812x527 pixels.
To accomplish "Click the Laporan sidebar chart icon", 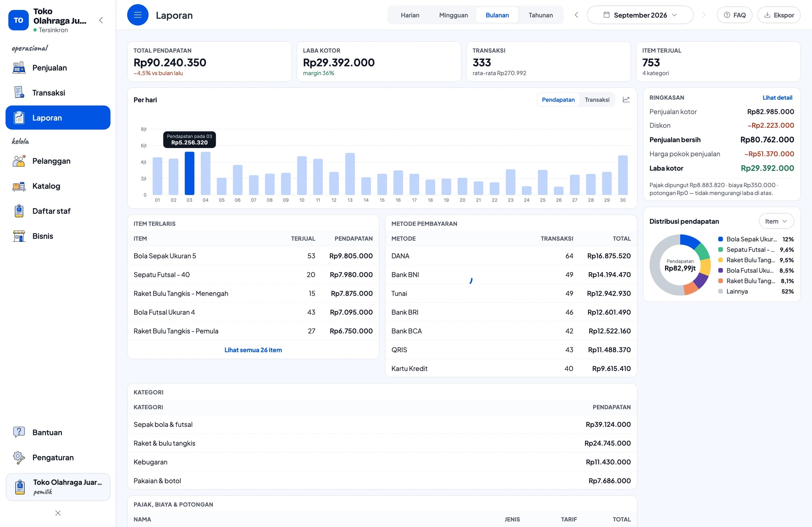I will coord(19,118).
